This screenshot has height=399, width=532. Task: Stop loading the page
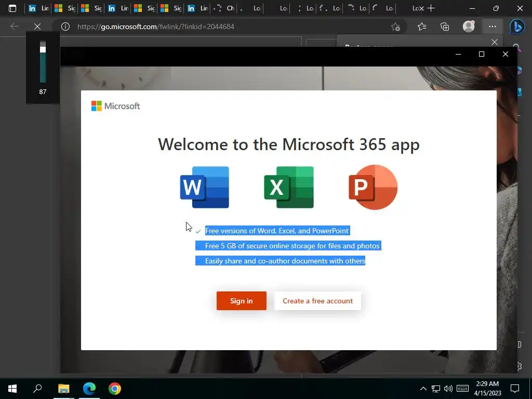[37, 26]
